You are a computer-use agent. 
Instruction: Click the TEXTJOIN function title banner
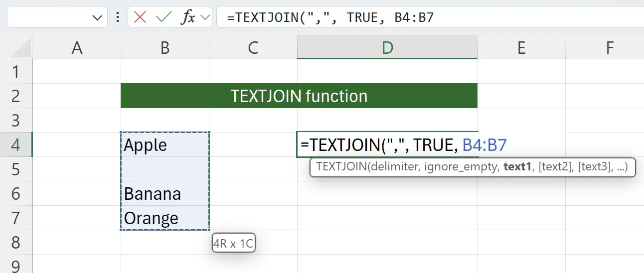tap(299, 96)
